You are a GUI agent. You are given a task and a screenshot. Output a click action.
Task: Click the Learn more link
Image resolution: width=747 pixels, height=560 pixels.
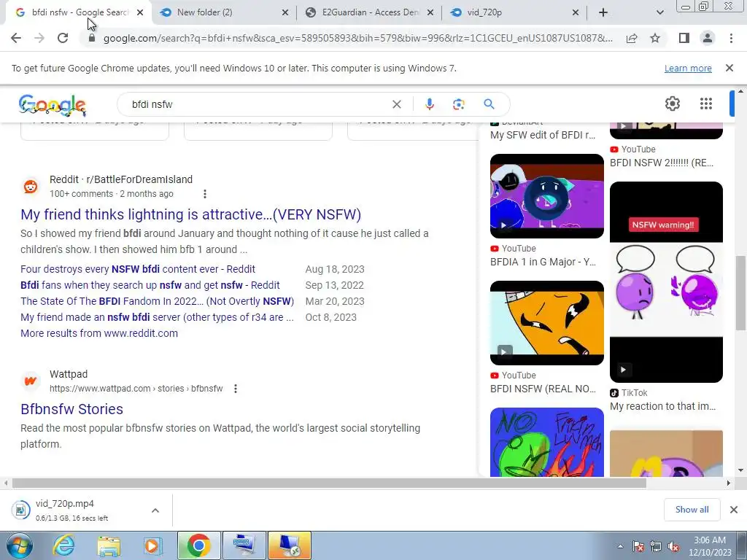[688, 68]
